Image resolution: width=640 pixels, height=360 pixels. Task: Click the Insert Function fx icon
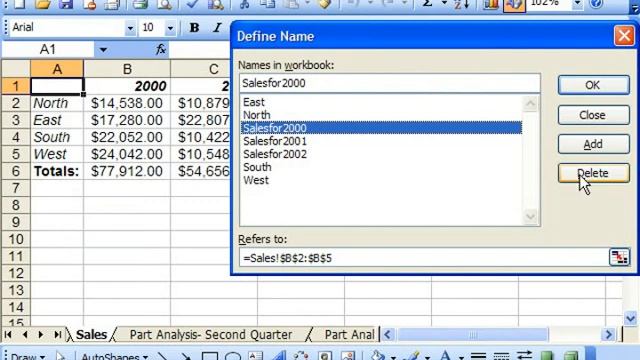(x=161, y=50)
